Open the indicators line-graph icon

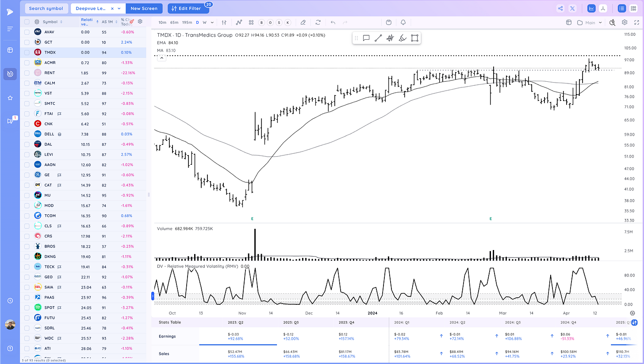239,23
